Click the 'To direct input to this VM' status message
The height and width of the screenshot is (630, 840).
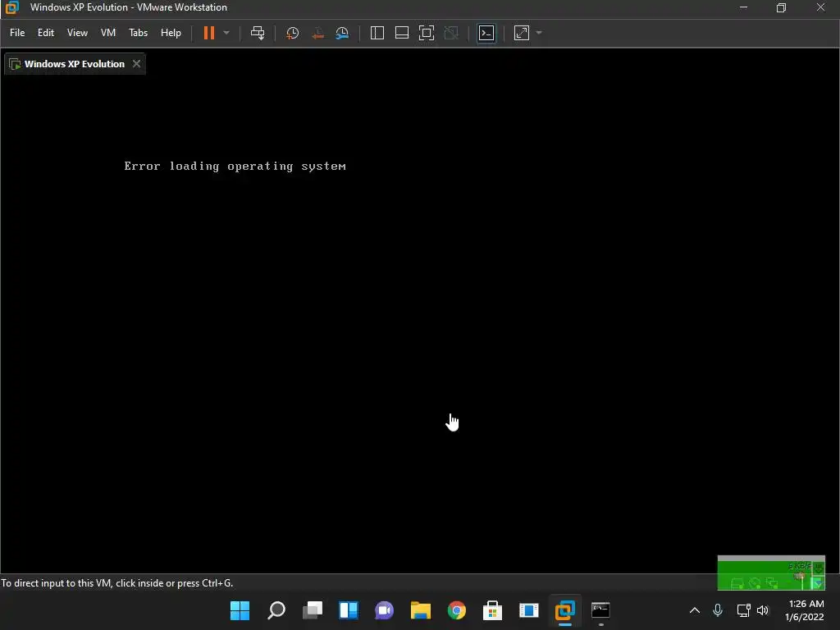point(116,583)
